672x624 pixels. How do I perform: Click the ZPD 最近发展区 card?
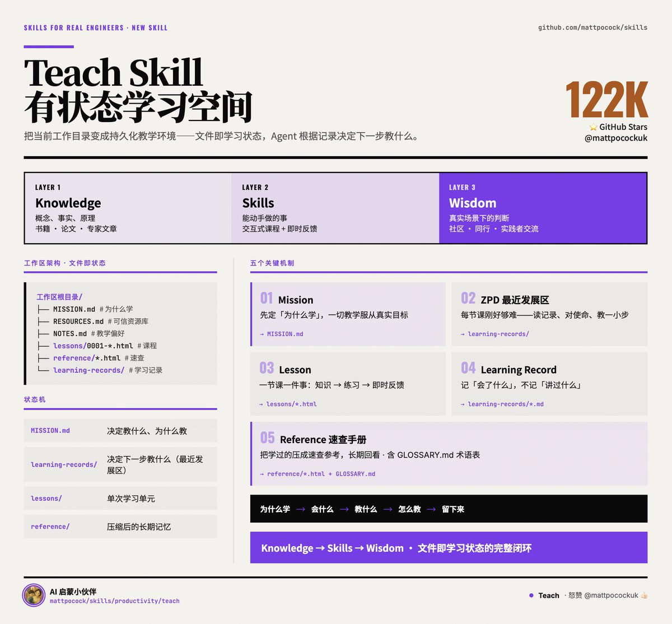point(549,314)
